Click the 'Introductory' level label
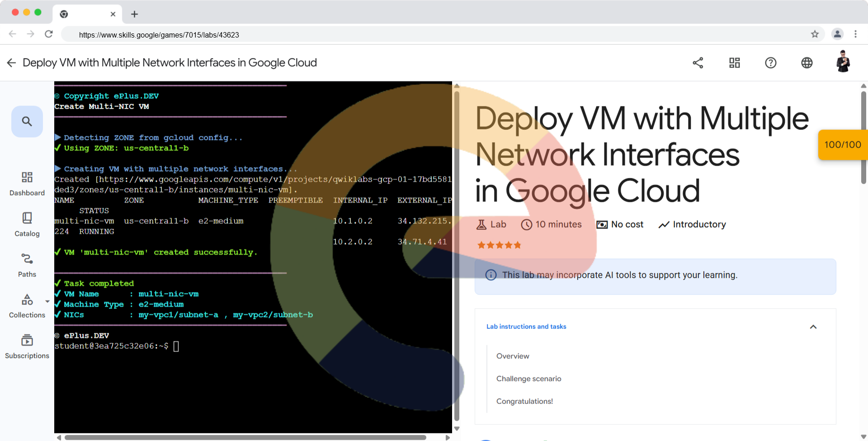 pos(699,224)
